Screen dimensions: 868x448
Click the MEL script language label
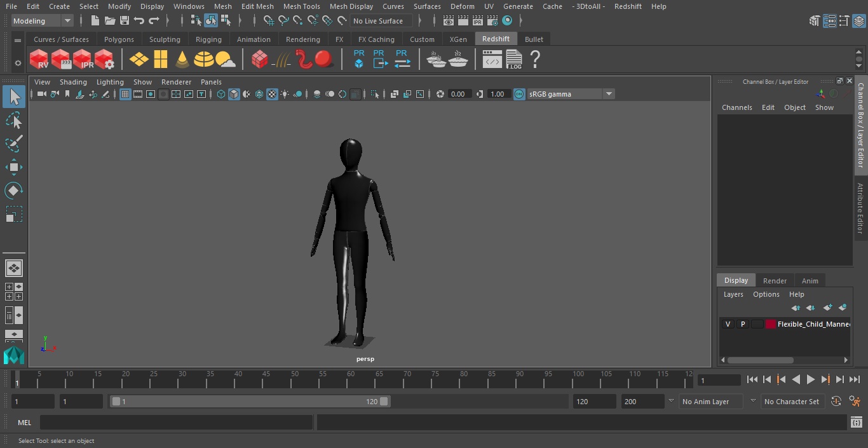point(24,423)
